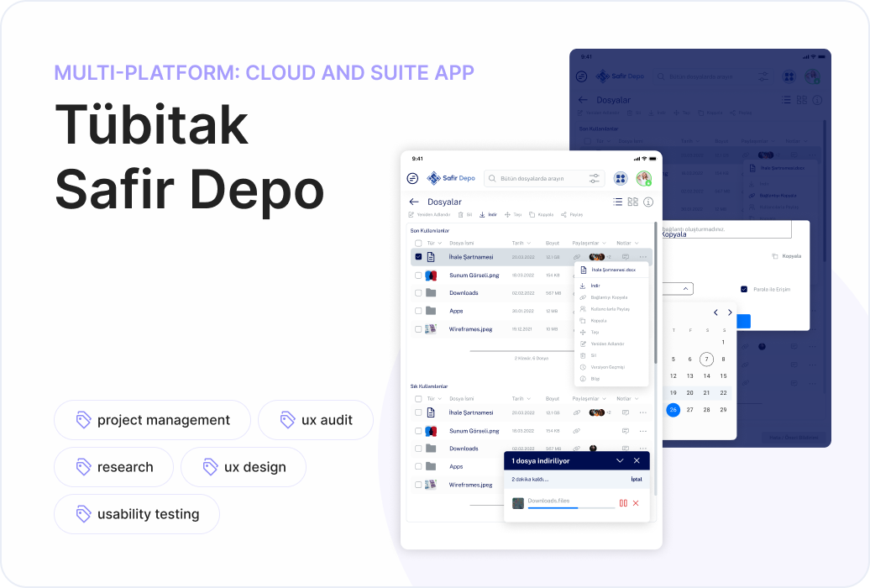Click the link icon for Sunum Görseli.png under Sık Kullanılanlar
870x588 pixels.
coord(577,431)
